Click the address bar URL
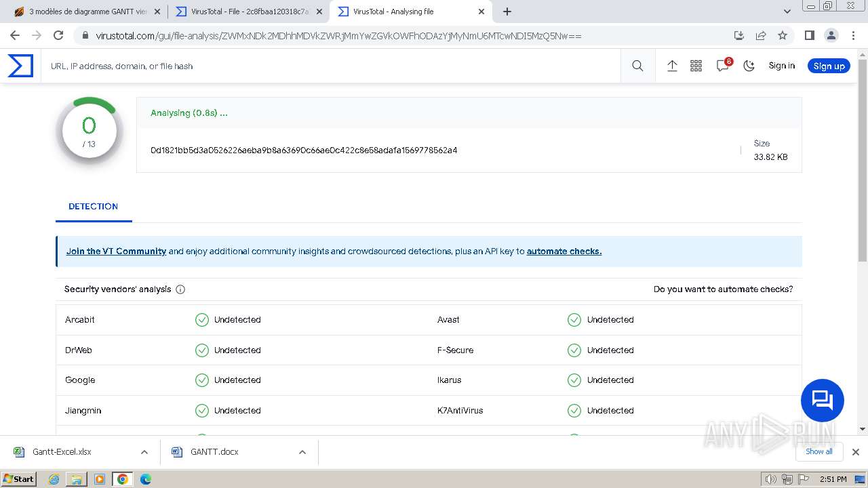 338,36
